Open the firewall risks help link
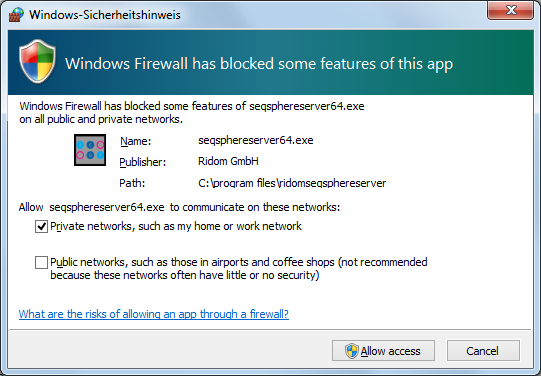The height and width of the screenshot is (376, 541). [154, 314]
